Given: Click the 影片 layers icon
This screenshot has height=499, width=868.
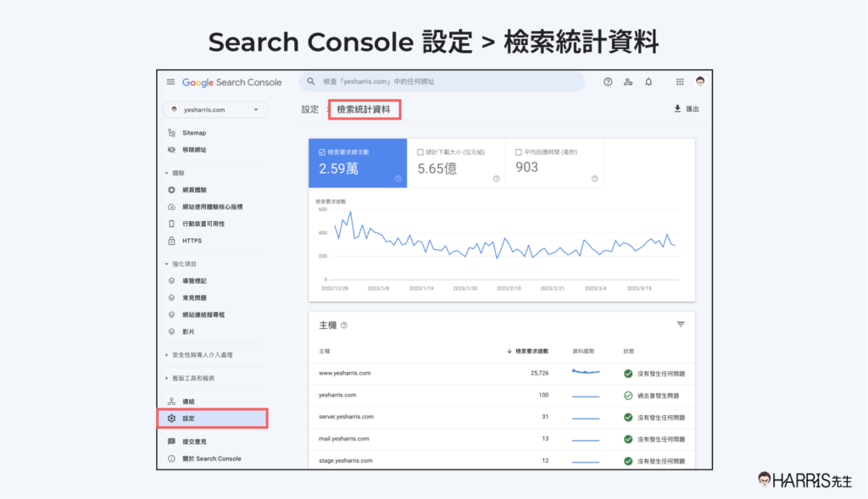Looking at the screenshot, I should [x=171, y=332].
